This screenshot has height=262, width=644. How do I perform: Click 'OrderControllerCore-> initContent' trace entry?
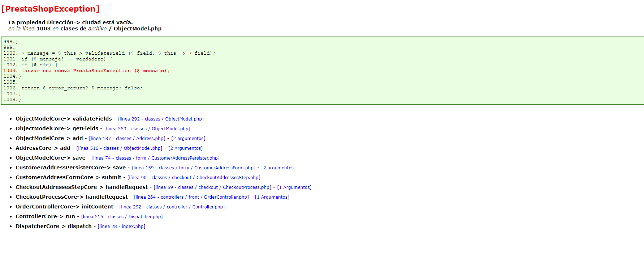(x=64, y=207)
